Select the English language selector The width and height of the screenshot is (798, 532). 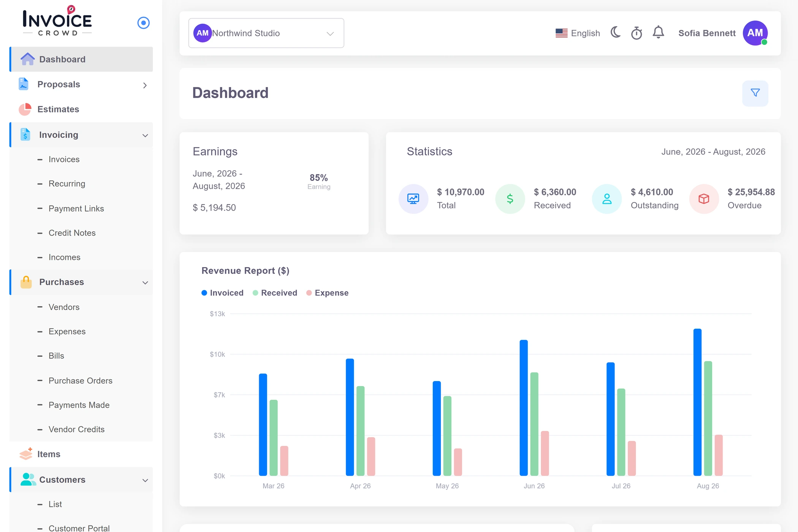tap(578, 33)
